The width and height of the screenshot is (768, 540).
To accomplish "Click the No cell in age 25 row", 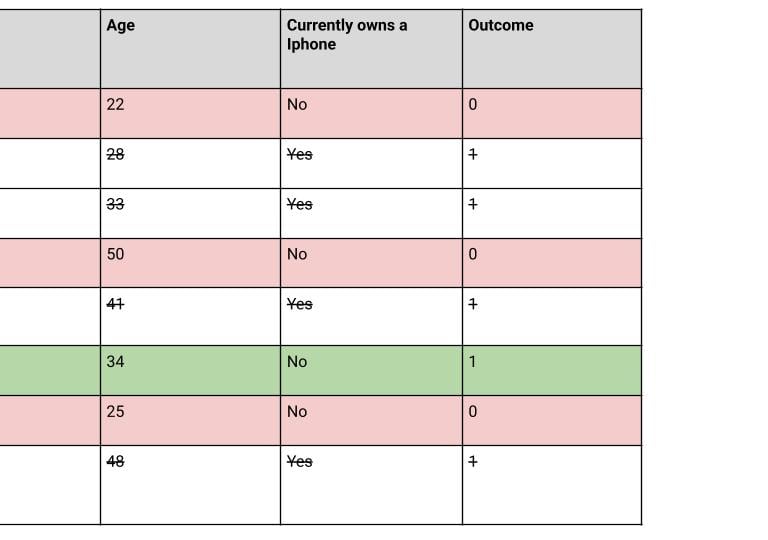I will click(x=371, y=420).
